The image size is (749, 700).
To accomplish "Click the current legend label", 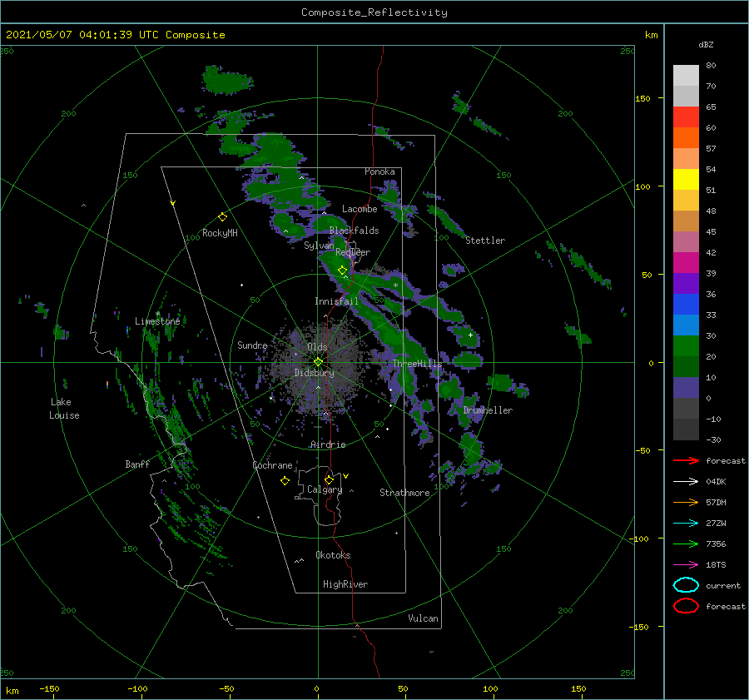I will (723, 586).
